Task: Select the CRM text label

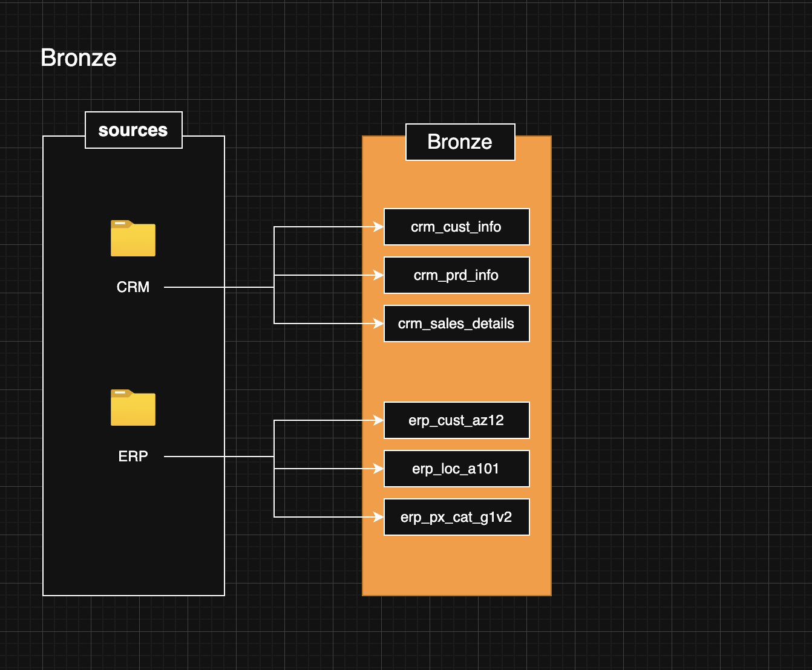Action: click(133, 287)
